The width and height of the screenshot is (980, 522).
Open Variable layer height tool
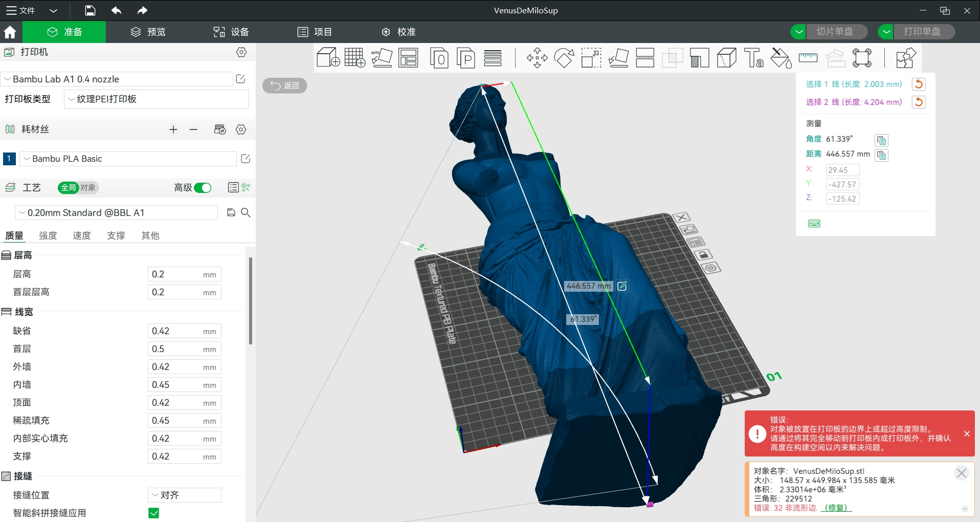point(493,57)
